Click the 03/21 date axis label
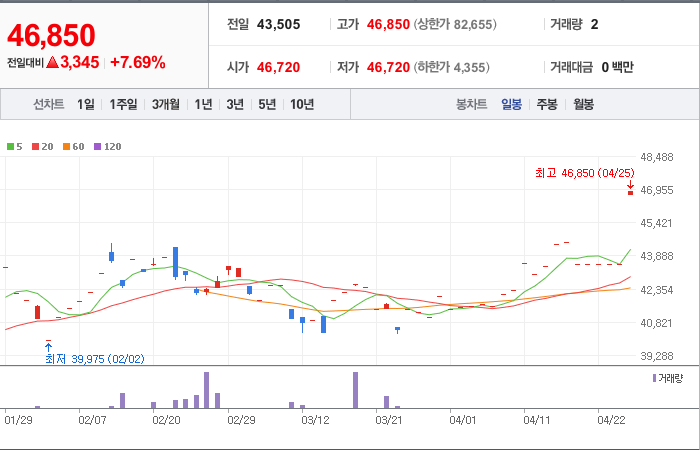 (389, 420)
